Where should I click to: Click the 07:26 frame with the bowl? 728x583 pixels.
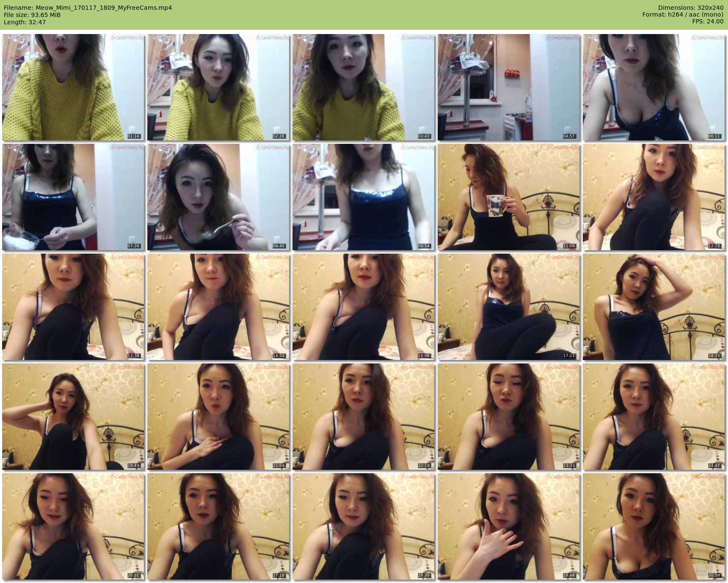73,197
